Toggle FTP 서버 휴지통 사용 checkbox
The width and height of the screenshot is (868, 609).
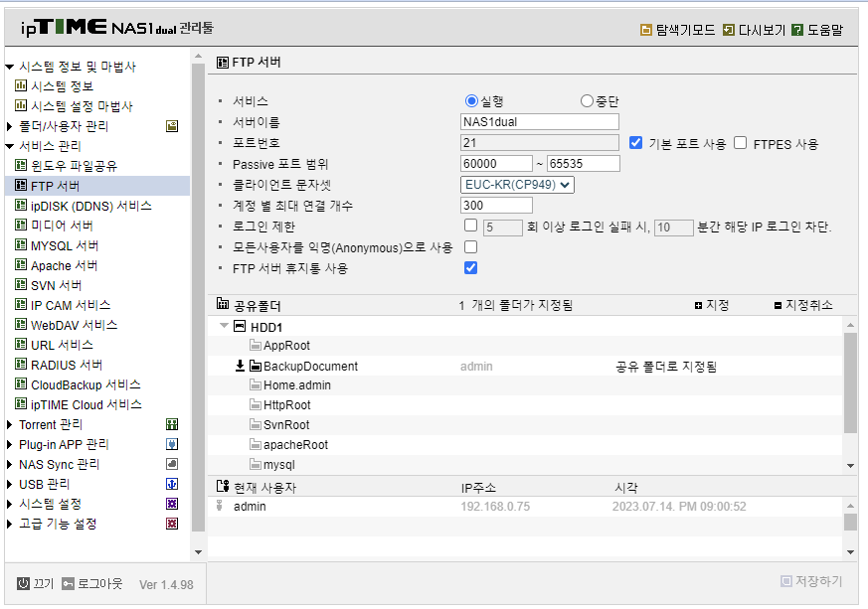(x=471, y=267)
